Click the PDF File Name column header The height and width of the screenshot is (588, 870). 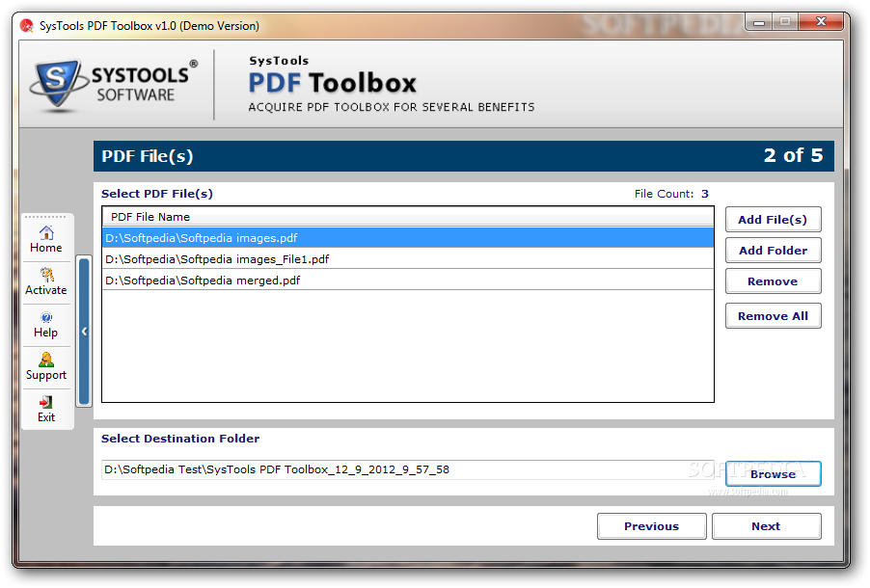click(x=408, y=217)
